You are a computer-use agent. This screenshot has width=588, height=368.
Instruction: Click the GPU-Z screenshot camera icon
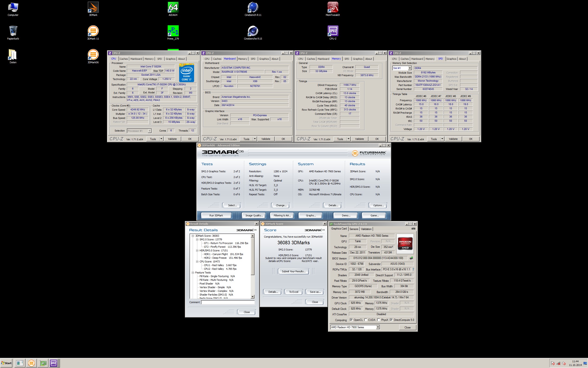[413, 229]
